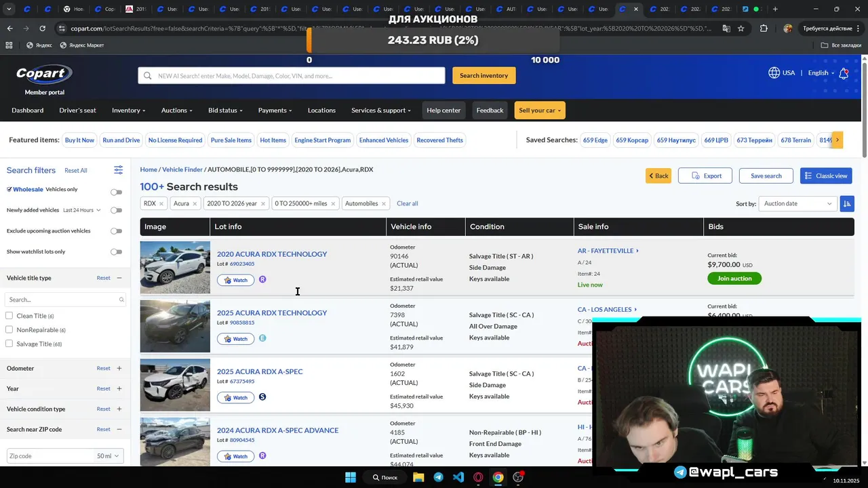Image resolution: width=868 pixels, height=488 pixels.
Task: Click the notification bell icon
Action: click(844, 73)
